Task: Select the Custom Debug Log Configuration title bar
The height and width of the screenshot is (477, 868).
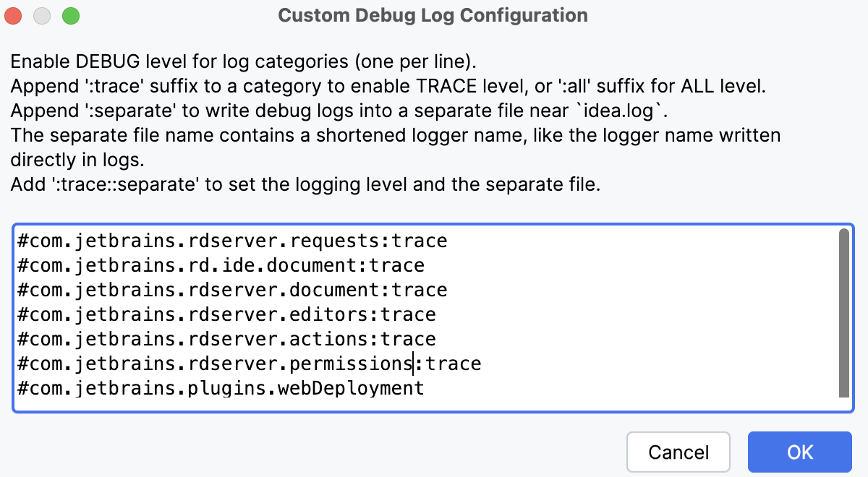Action: (x=433, y=14)
